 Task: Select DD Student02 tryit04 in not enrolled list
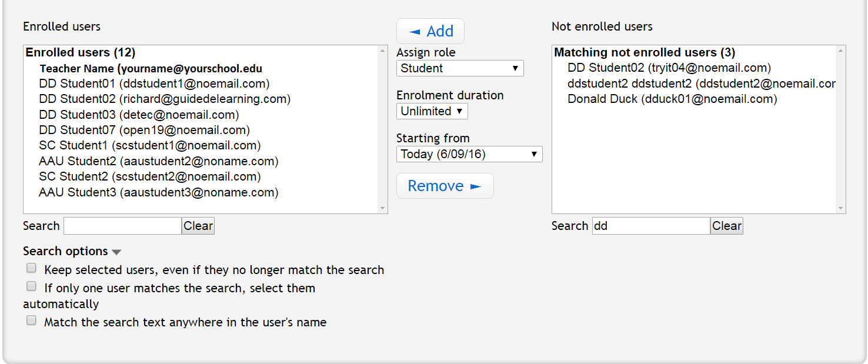(669, 68)
